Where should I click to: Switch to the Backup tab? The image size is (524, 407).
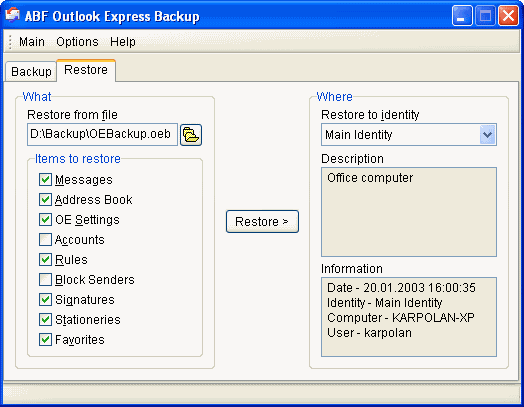coord(31,72)
